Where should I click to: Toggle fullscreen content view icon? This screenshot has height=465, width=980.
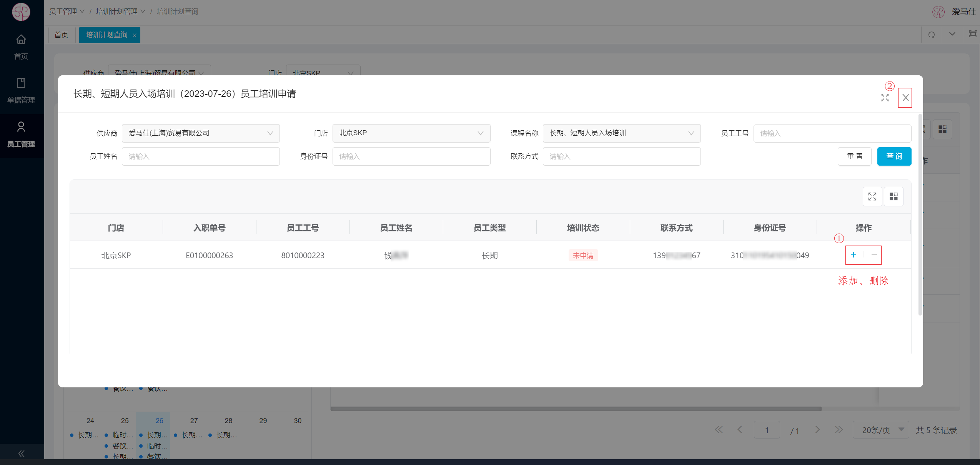pos(972,35)
